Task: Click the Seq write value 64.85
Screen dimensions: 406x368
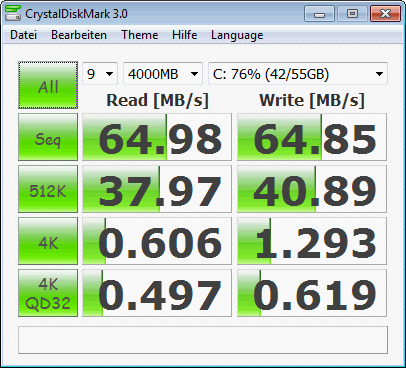Action: (312, 137)
